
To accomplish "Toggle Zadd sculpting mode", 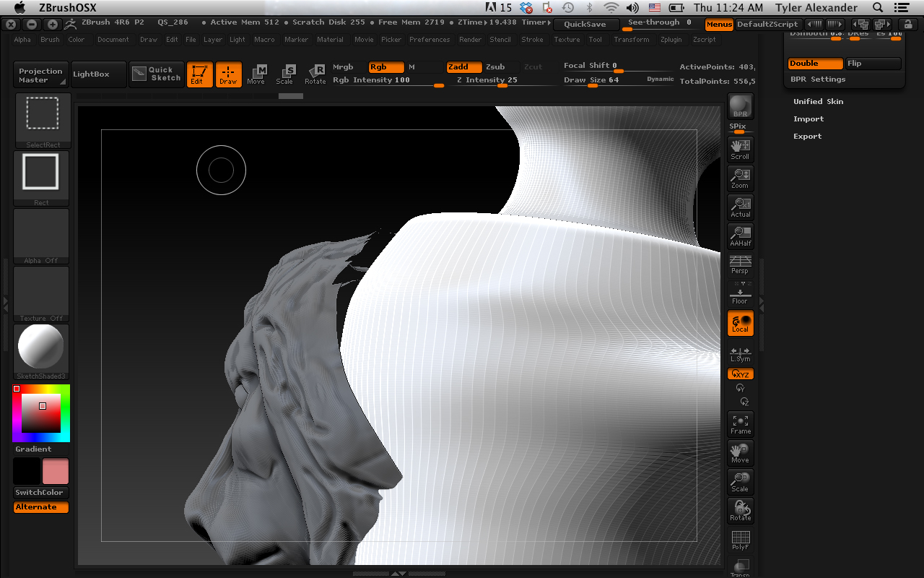I will click(464, 66).
